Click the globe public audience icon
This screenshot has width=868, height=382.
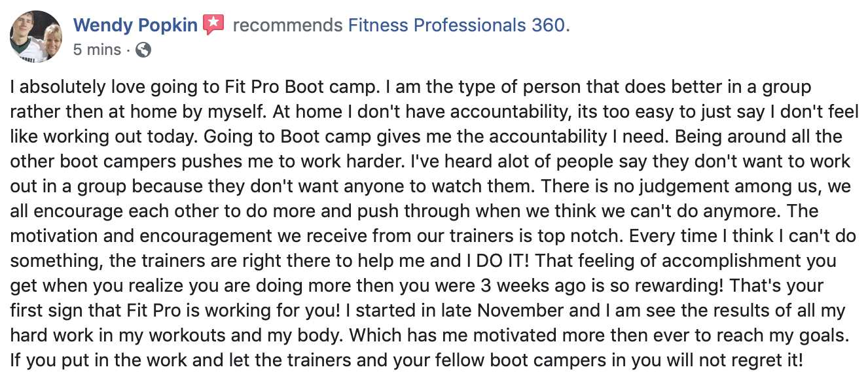(x=143, y=50)
